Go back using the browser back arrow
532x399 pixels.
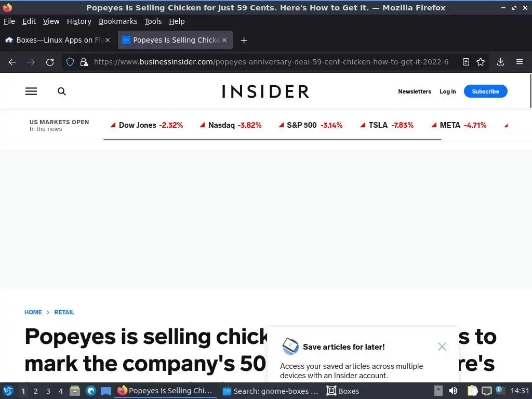coord(12,62)
